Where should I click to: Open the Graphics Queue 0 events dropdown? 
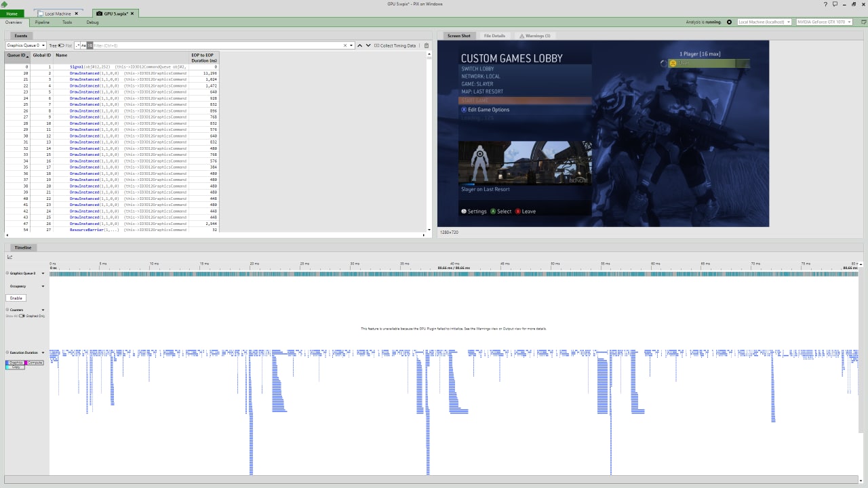[x=26, y=45]
